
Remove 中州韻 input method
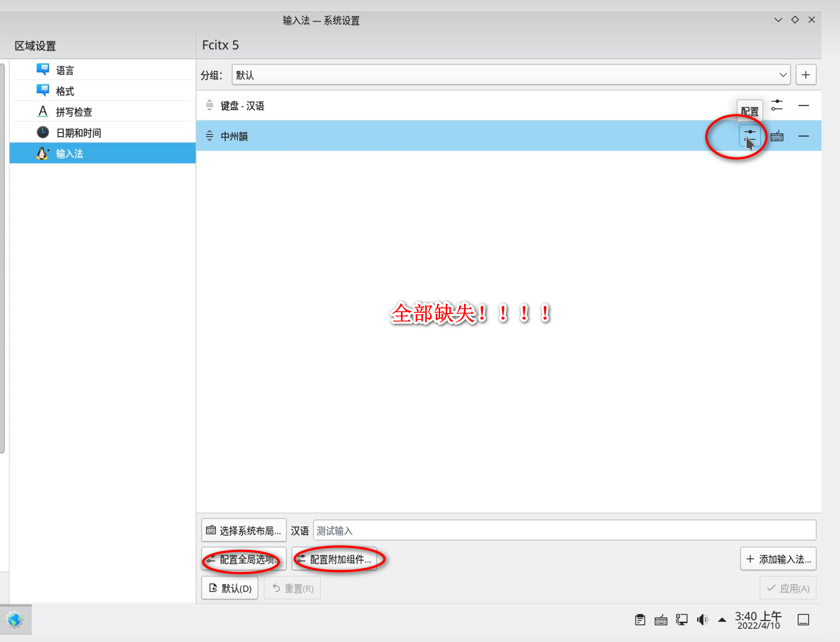tap(803, 136)
